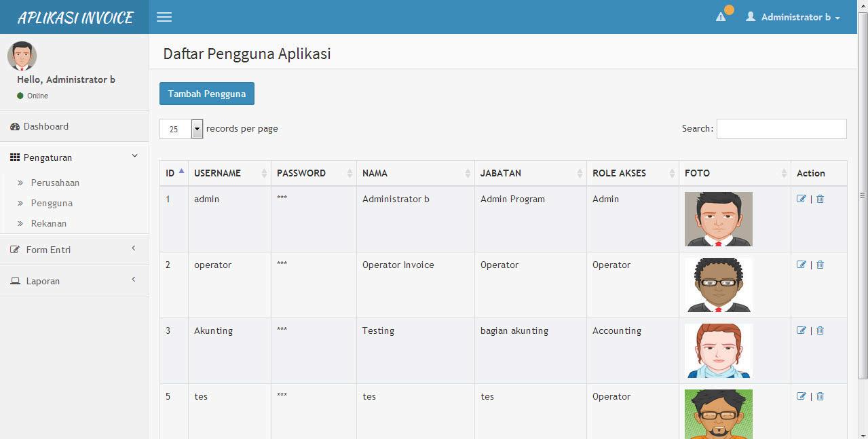Select Rekanan in sidebar menu
The width and height of the screenshot is (868, 439).
tap(49, 223)
